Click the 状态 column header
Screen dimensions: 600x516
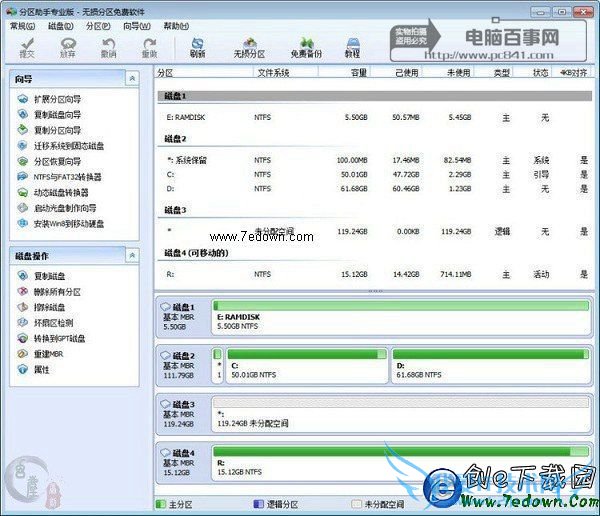533,73
